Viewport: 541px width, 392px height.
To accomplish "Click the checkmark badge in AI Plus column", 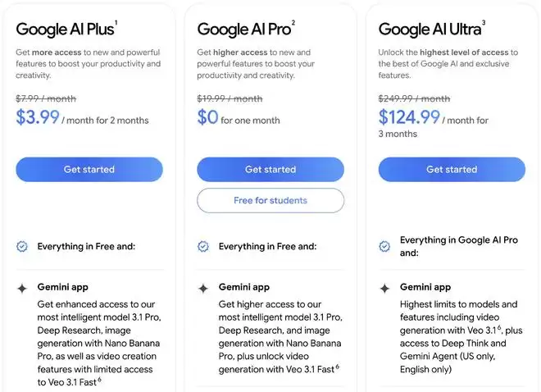I will click(x=22, y=246).
